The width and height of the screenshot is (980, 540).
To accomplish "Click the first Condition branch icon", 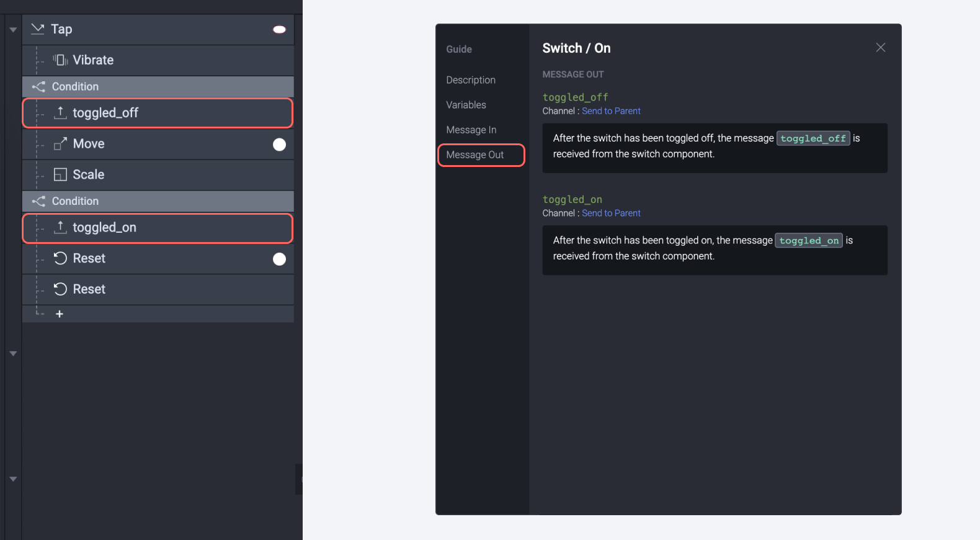I will (x=39, y=87).
